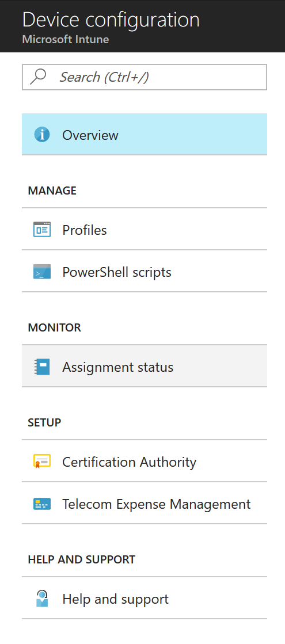Select Telecom Expense Management

[145, 504]
